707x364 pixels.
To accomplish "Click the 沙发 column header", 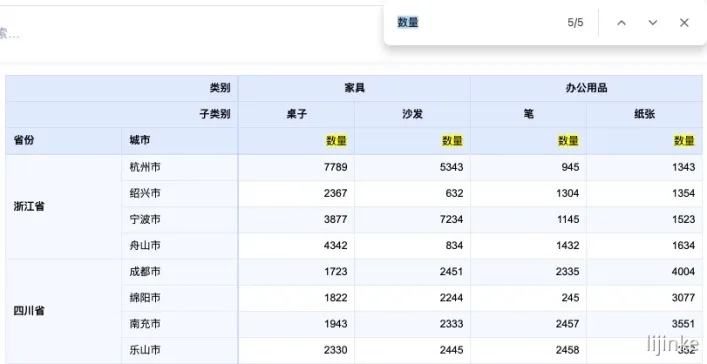I will coord(413,115).
